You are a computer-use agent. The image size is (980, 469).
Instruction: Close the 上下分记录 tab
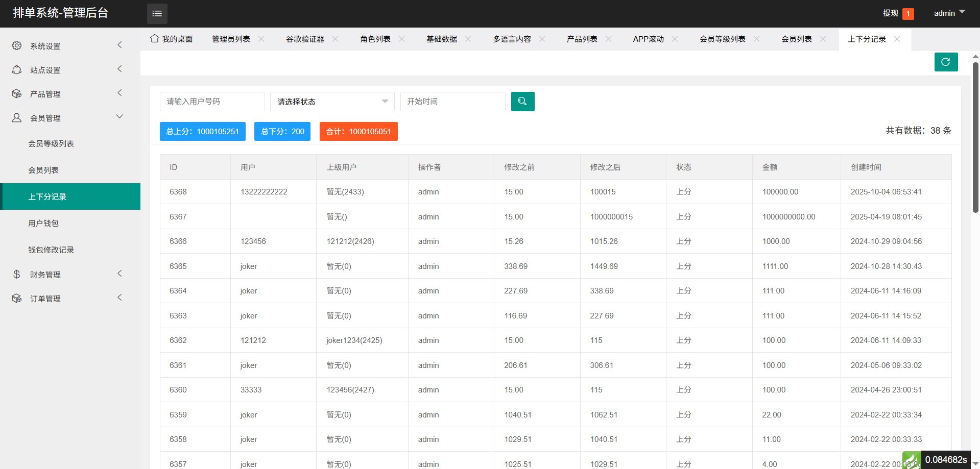click(897, 39)
